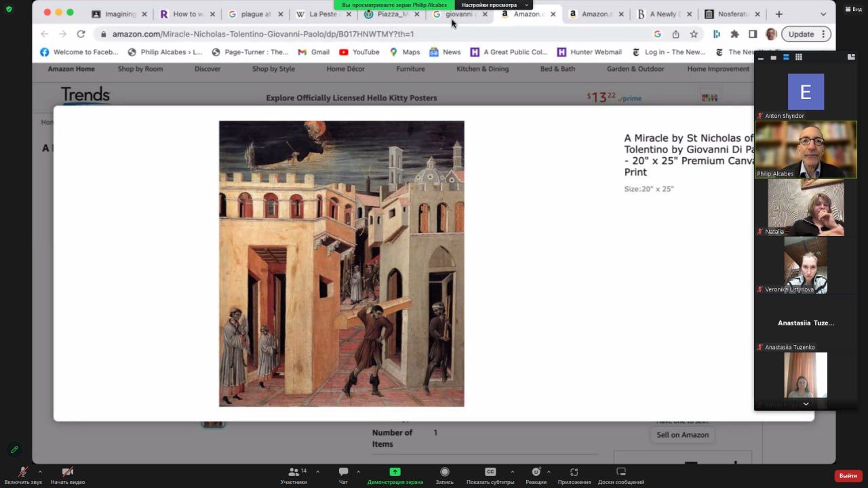
Task: Expand participants options arrow beside Участники
Action: (317, 472)
